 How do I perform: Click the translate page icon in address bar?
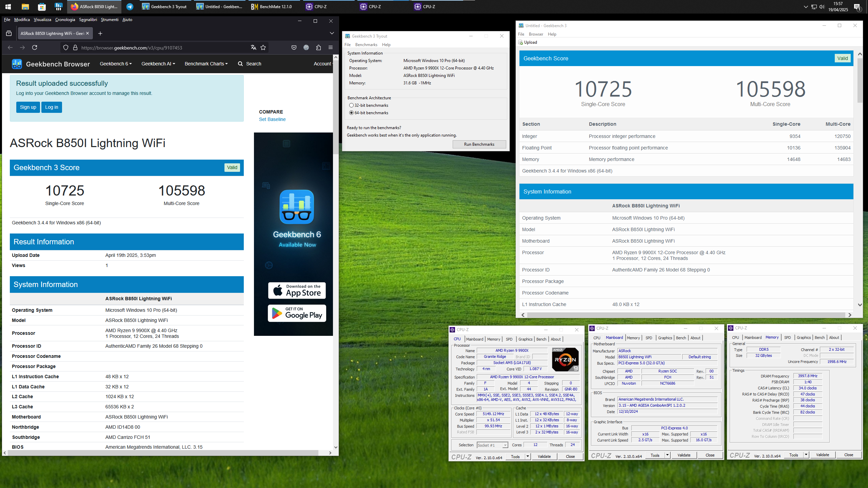(253, 47)
